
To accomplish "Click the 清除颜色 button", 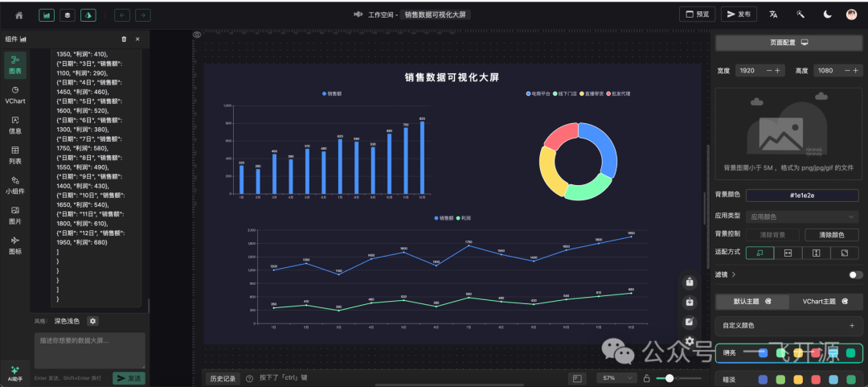I will click(832, 234).
